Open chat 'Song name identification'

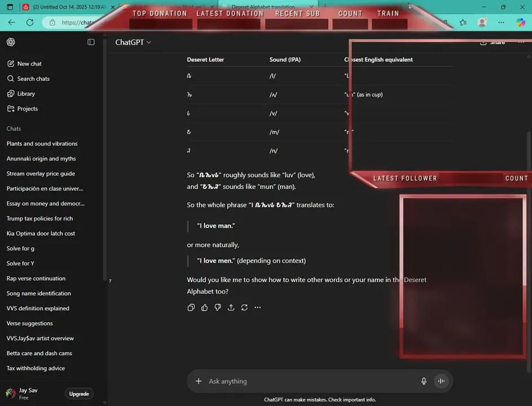click(39, 293)
